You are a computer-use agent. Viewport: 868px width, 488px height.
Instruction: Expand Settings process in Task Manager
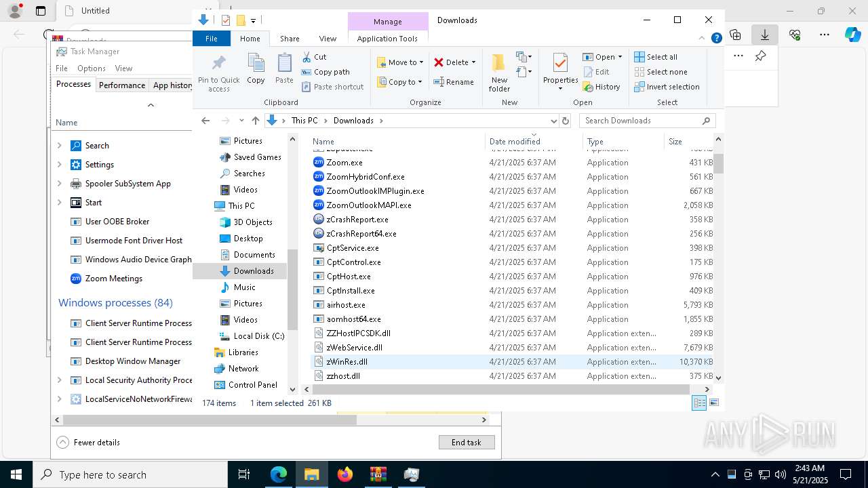pos(60,165)
